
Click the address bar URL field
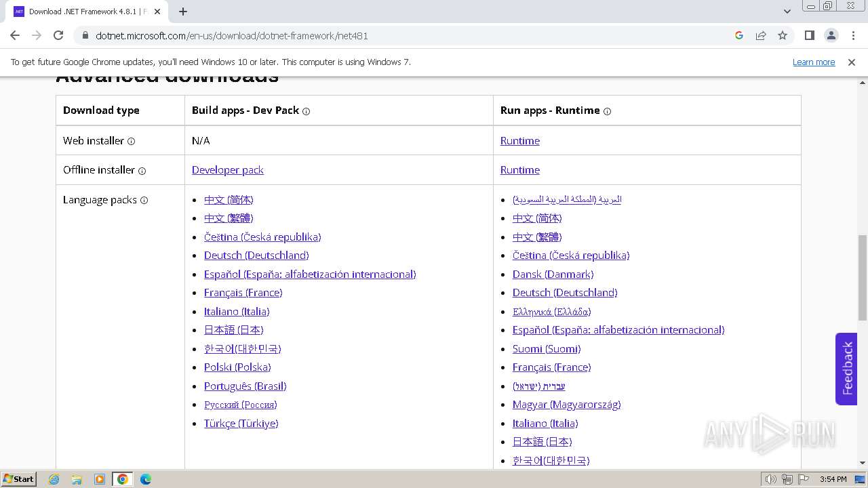tap(407, 35)
